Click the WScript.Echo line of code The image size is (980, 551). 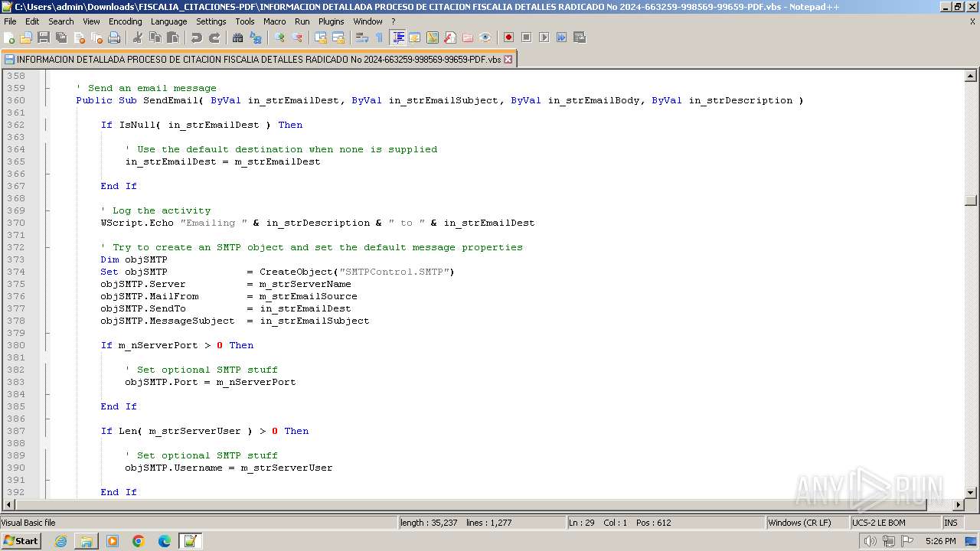(318, 223)
